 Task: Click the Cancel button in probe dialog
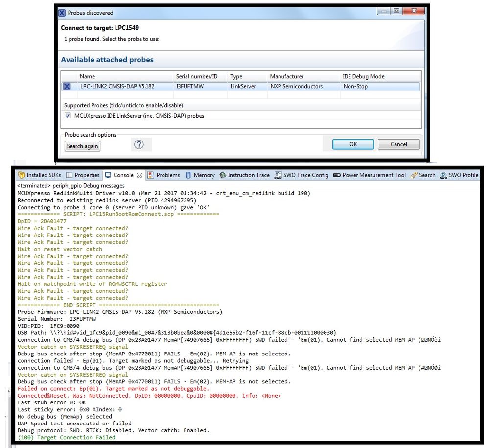(398, 144)
